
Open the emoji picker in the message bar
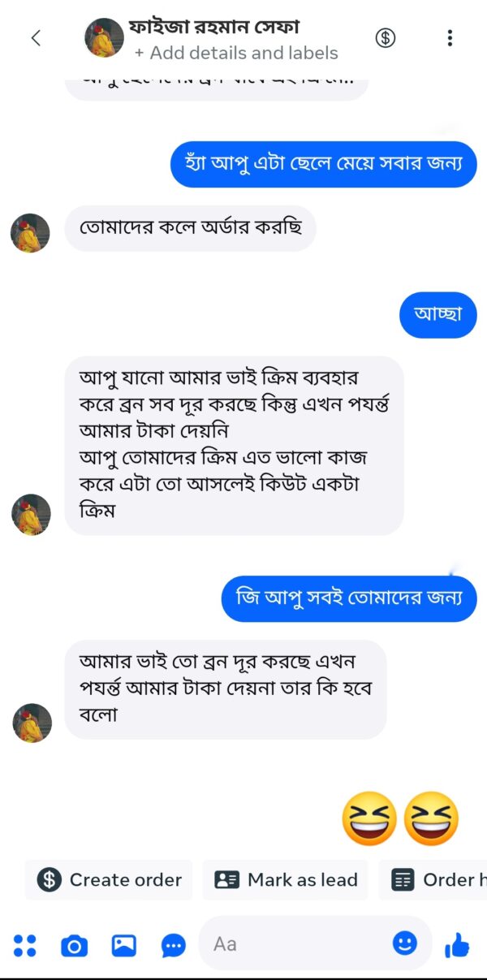click(404, 944)
